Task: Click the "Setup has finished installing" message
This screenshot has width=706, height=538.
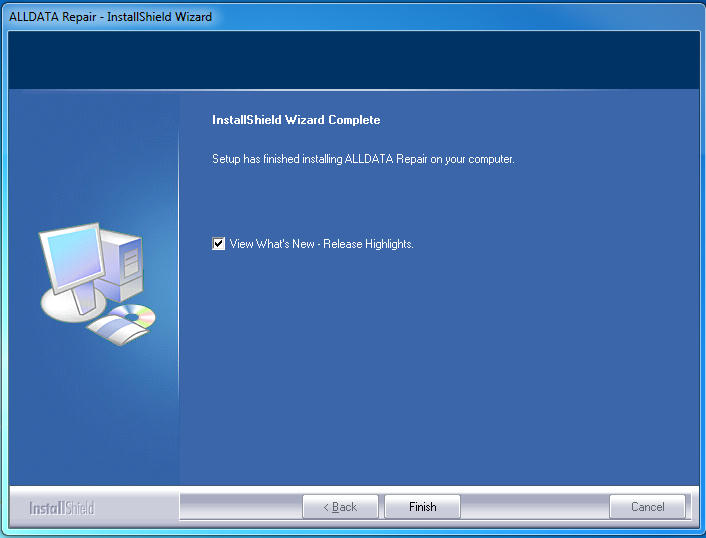Action: click(363, 159)
